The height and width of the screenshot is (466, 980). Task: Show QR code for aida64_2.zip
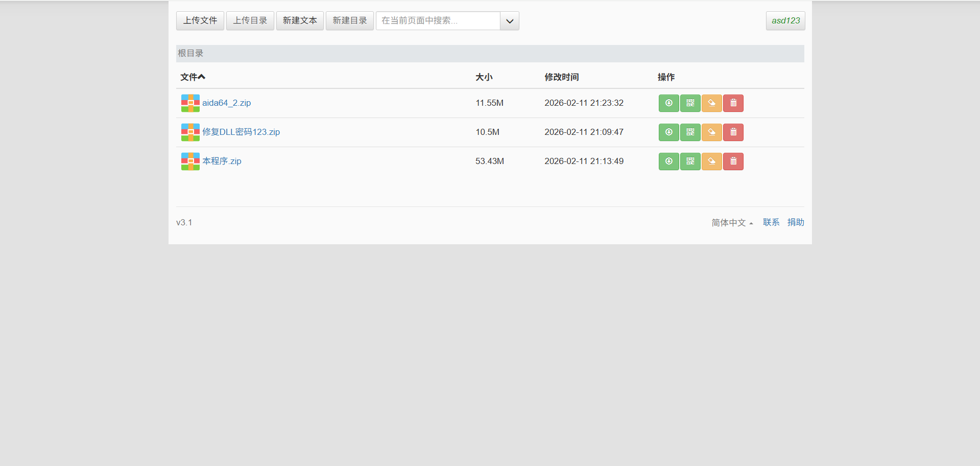(x=690, y=103)
